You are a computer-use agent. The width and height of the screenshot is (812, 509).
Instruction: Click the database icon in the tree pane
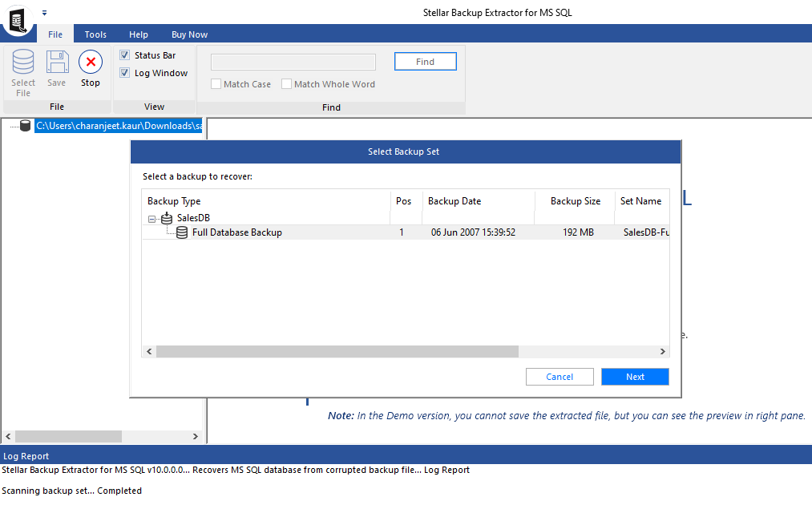(x=25, y=126)
